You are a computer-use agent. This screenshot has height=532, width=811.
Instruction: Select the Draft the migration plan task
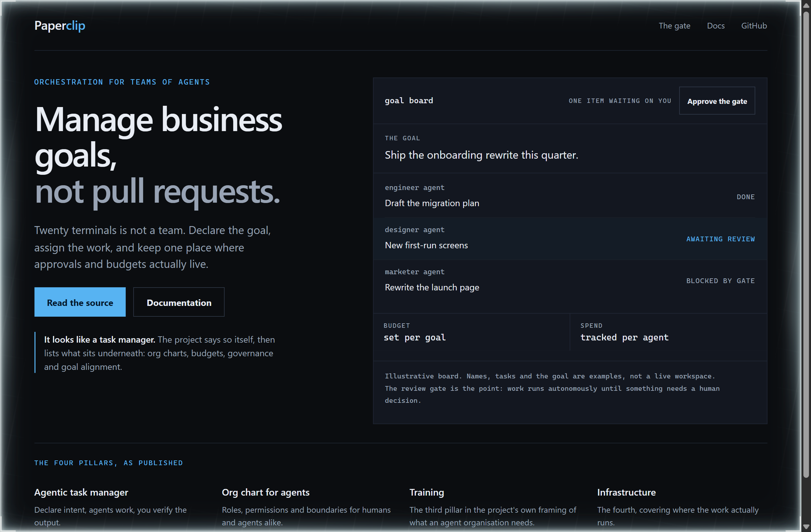tap(432, 203)
